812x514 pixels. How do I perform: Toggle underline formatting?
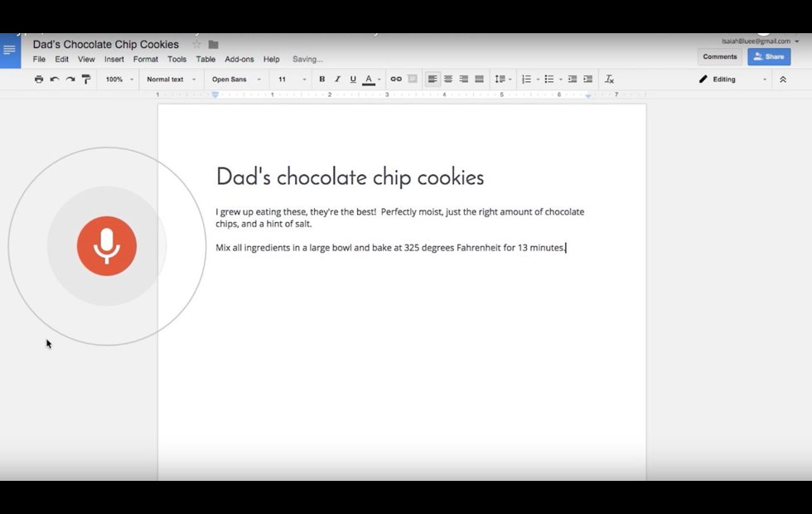point(353,80)
